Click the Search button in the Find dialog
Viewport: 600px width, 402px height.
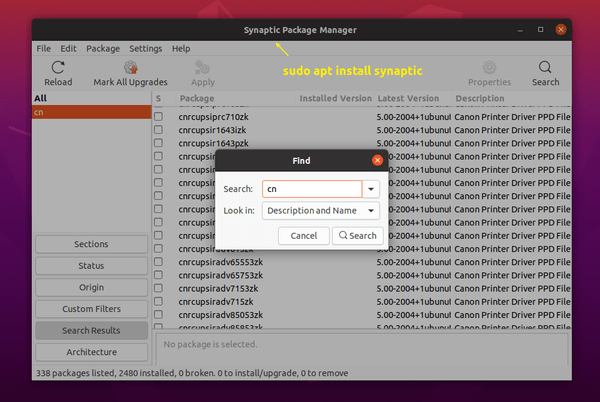(x=357, y=236)
